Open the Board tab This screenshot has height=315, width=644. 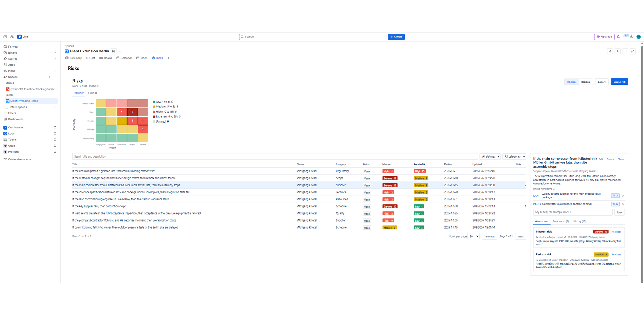coord(106,58)
